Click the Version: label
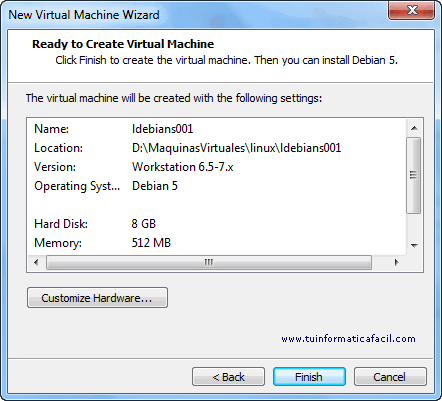Viewport: 442px width, 401px height. [55, 167]
